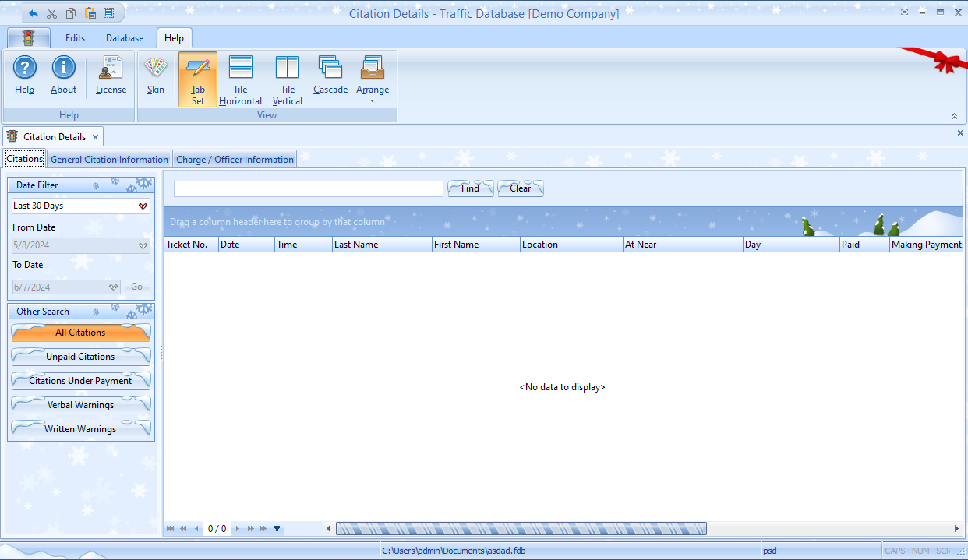
Task: Collapse the ribbon using the double chevron
Action: click(x=954, y=116)
